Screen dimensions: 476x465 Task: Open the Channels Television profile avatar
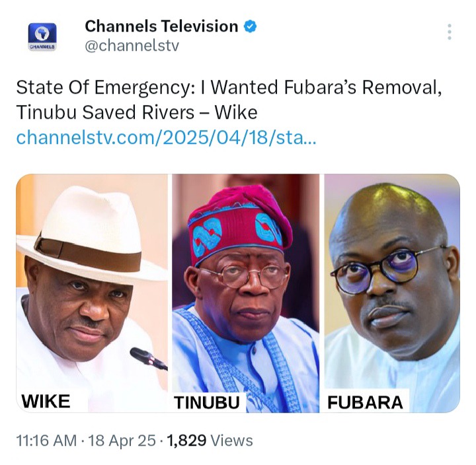tap(42, 37)
